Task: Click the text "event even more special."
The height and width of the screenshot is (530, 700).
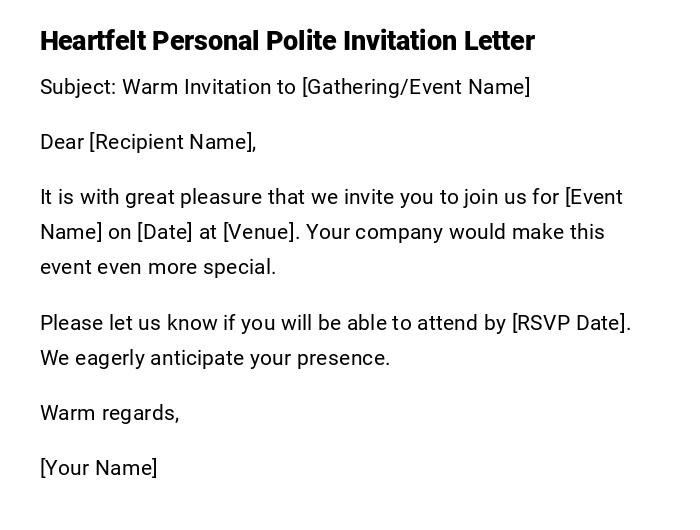Action: click(158, 267)
